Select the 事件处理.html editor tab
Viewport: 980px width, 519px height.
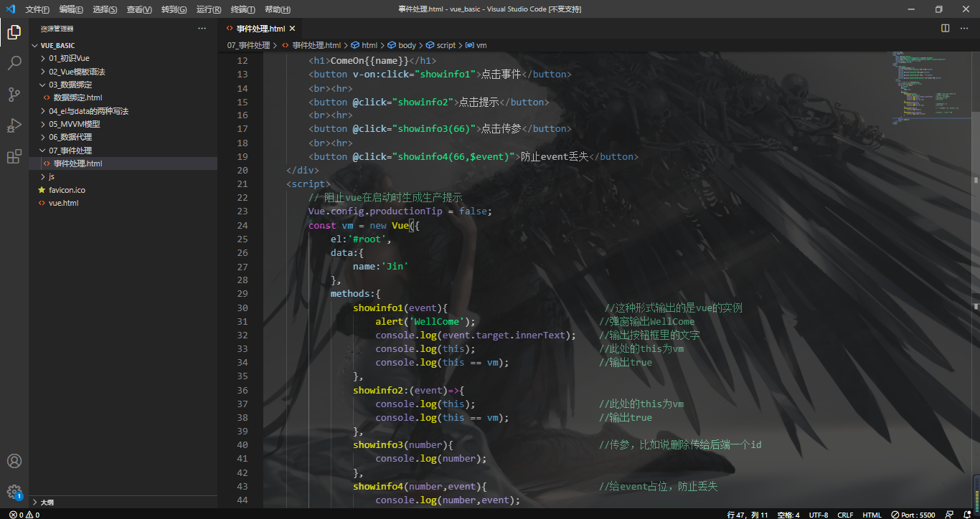tap(261, 29)
